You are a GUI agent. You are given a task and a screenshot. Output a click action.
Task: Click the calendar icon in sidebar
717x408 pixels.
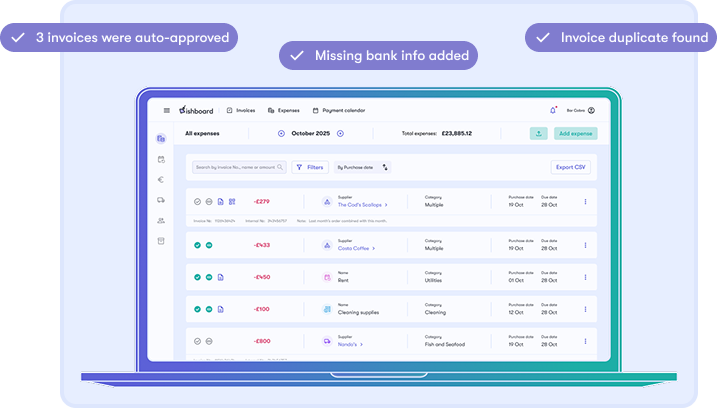pos(161,159)
